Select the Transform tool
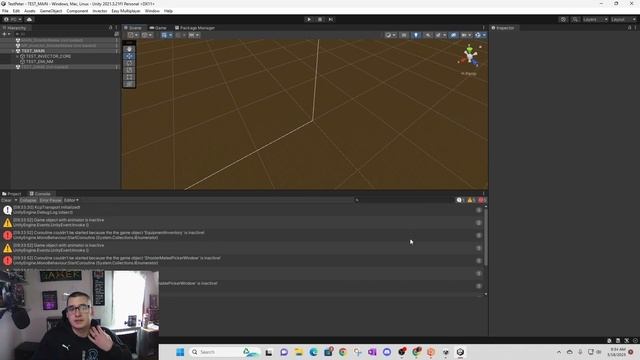 [x=129, y=84]
